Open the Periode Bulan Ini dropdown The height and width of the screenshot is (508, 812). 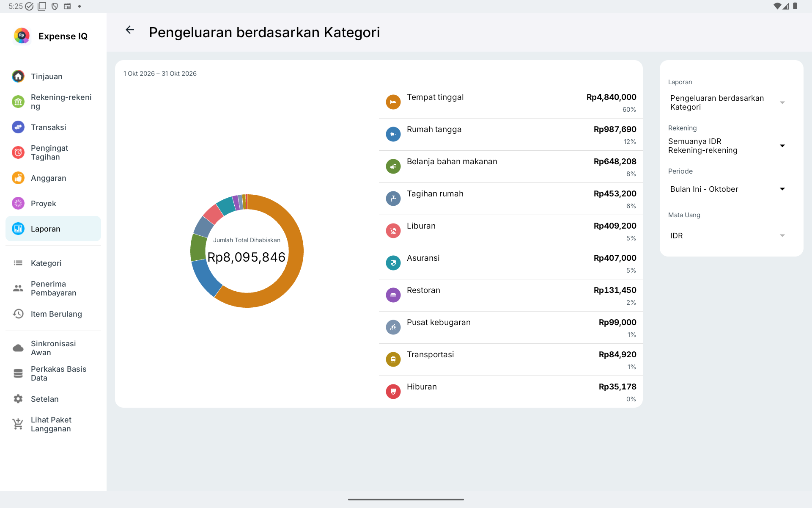coord(727,189)
